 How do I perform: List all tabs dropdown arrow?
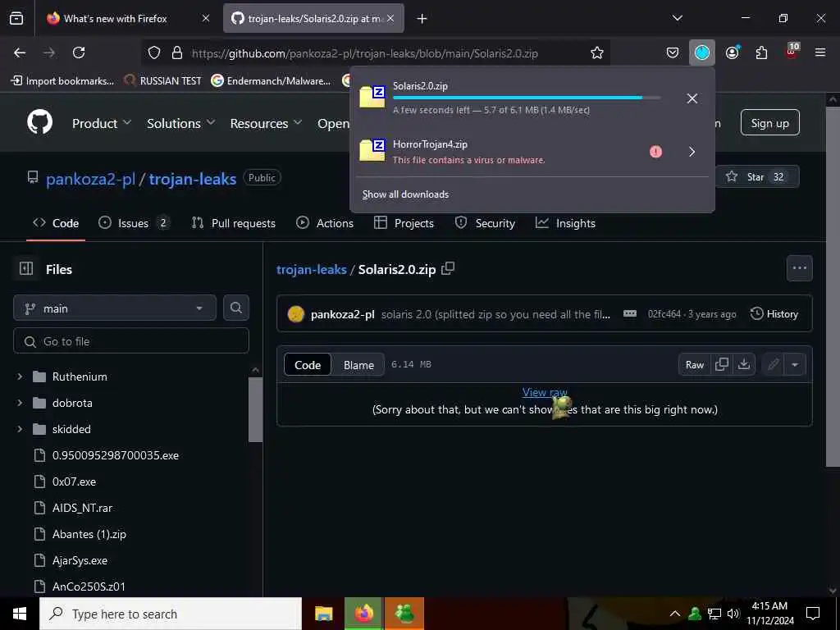coord(677,18)
